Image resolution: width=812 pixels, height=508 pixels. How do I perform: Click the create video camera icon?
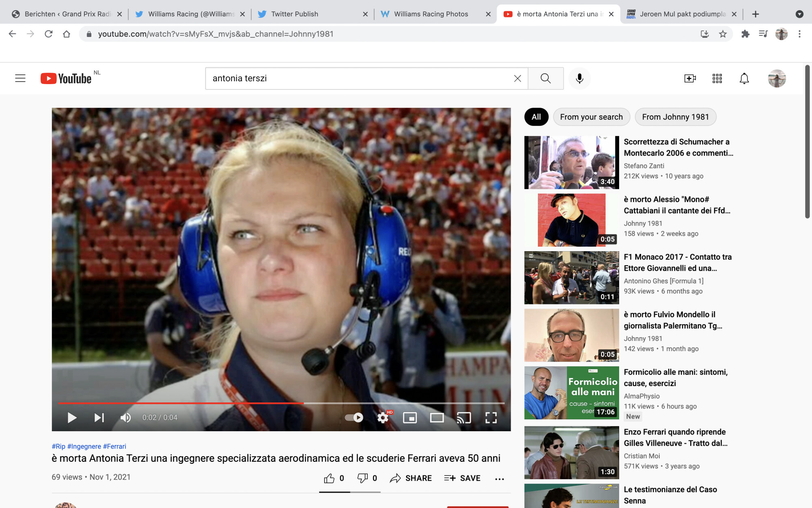click(690, 78)
